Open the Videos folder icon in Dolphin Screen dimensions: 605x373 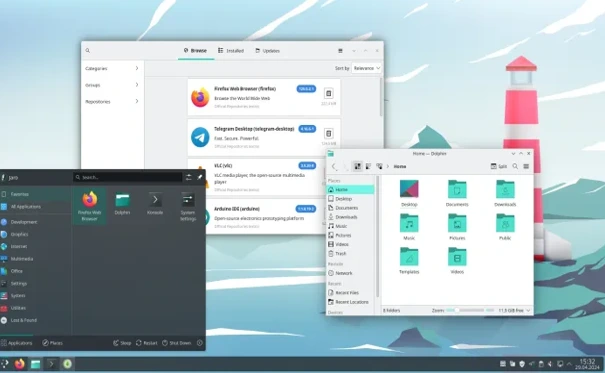click(457, 261)
